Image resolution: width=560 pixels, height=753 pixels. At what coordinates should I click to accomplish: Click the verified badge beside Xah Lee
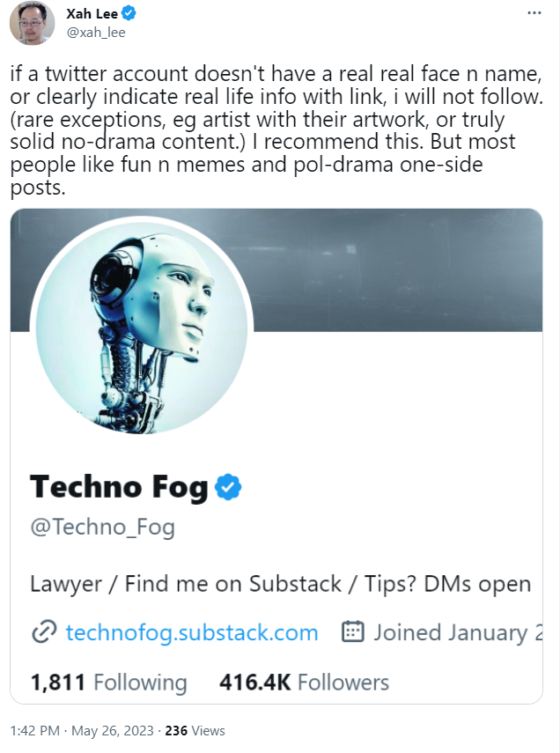tap(129, 13)
